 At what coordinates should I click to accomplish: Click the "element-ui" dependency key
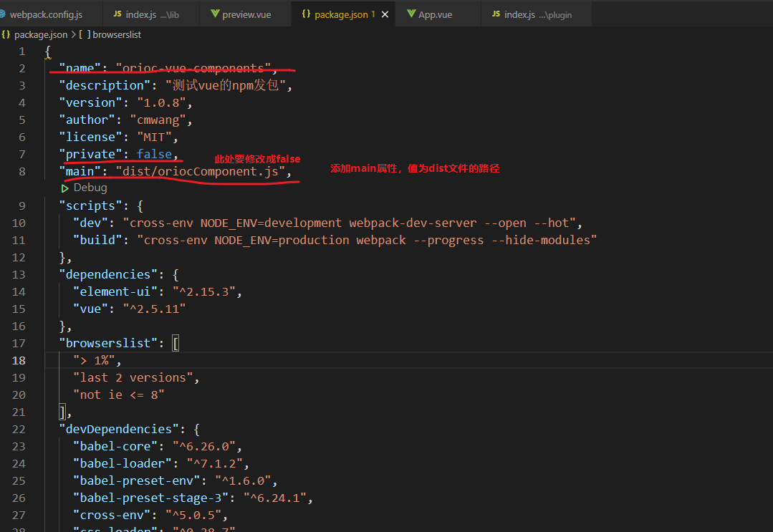(115, 291)
